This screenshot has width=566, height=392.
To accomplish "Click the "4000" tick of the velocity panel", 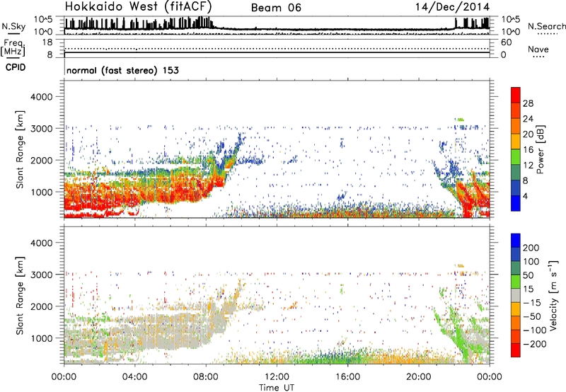I will point(42,243).
